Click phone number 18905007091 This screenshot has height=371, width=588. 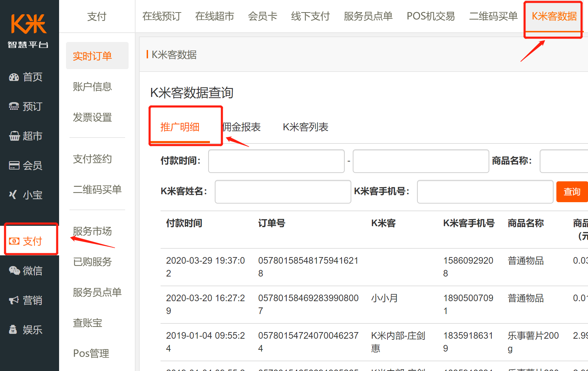point(468,304)
